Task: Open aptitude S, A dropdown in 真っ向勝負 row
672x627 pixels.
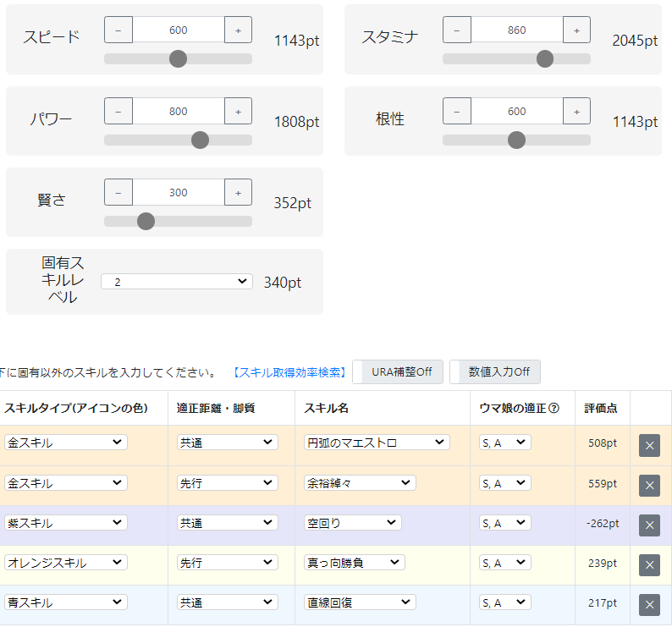Action: [505, 563]
